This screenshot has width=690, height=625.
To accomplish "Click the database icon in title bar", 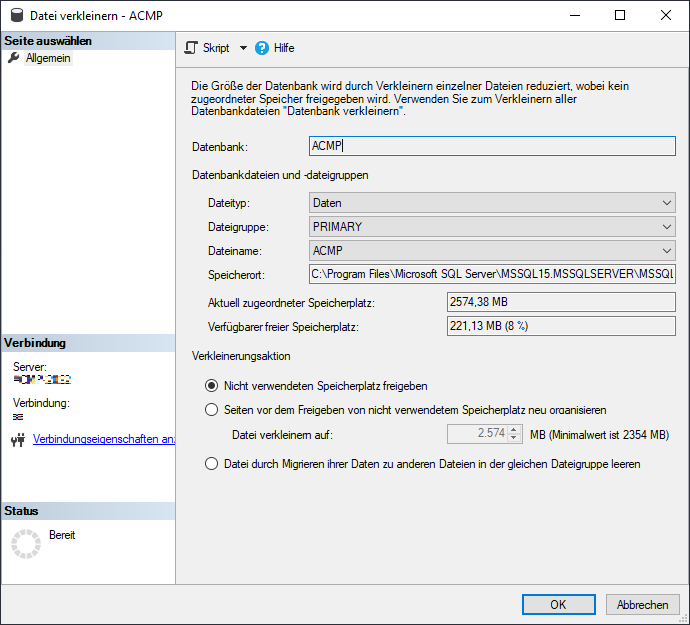I will click(15, 15).
